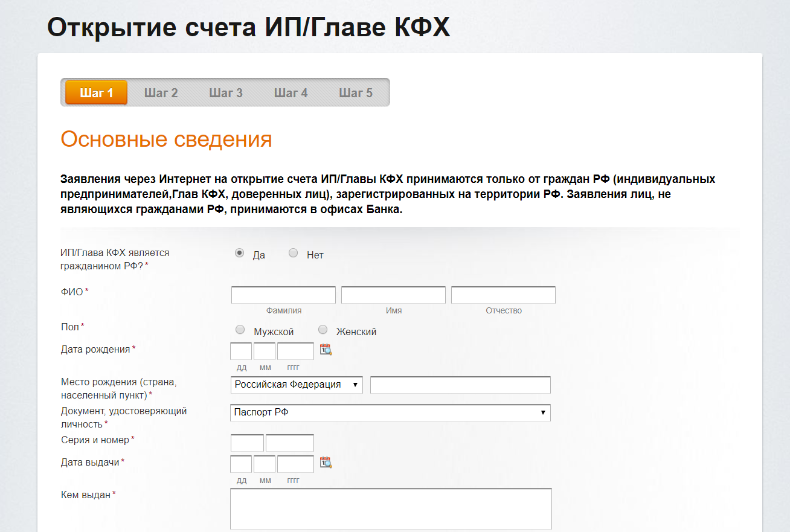Image resolution: width=790 pixels, height=532 pixels.
Task: Click the Открытие счета ИП/Главе КФХ title
Action: tap(249, 28)
